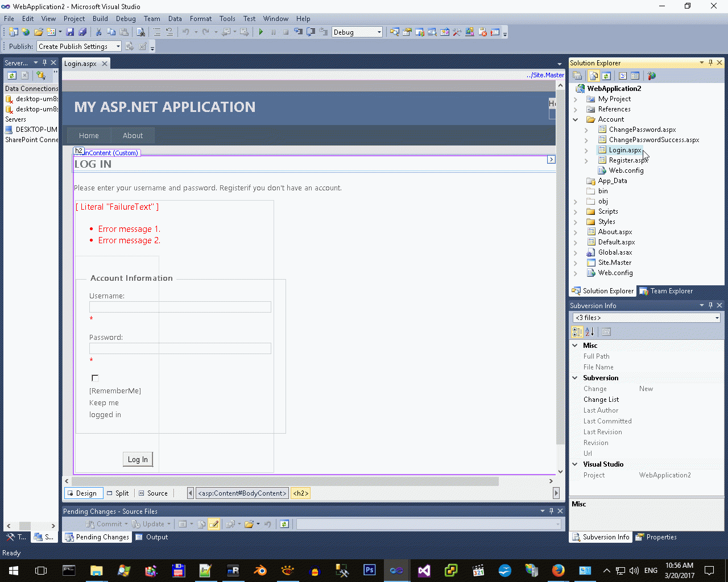
Task: Click the About navigation link in designer
Action: click(133, 136)
